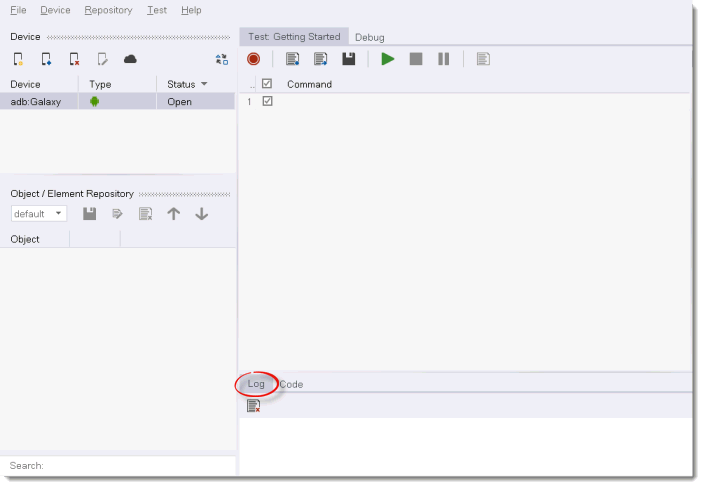Save the object repository
Viewport: 703px width, 487px height.
pyautogui.click(x=89, y=214)
